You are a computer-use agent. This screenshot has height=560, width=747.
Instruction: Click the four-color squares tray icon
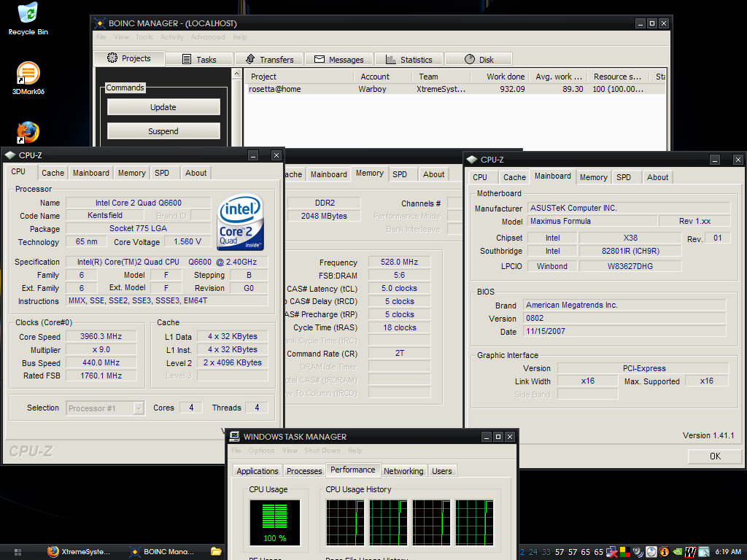tap(625, 552)
